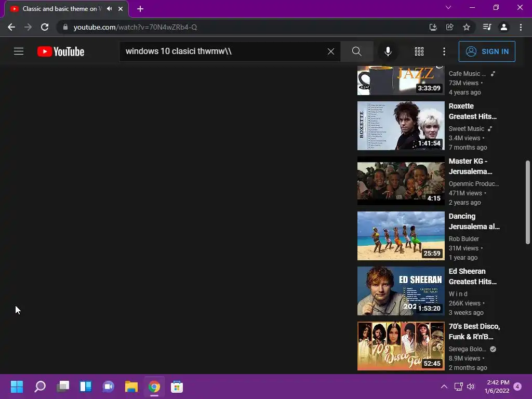Click Rob Bulder channel name
Image resolution: width=532 pixels, height=399 pixels.
(x=463, y=239)
